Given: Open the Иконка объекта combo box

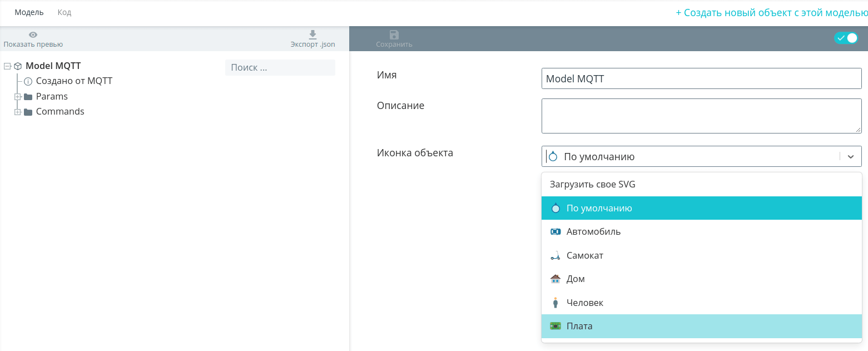Looking at the screenshot, I should (702, 156).
